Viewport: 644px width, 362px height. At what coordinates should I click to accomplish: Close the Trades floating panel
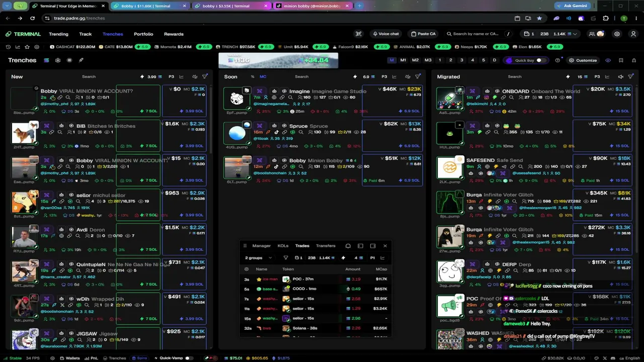(x=385, y=246)
